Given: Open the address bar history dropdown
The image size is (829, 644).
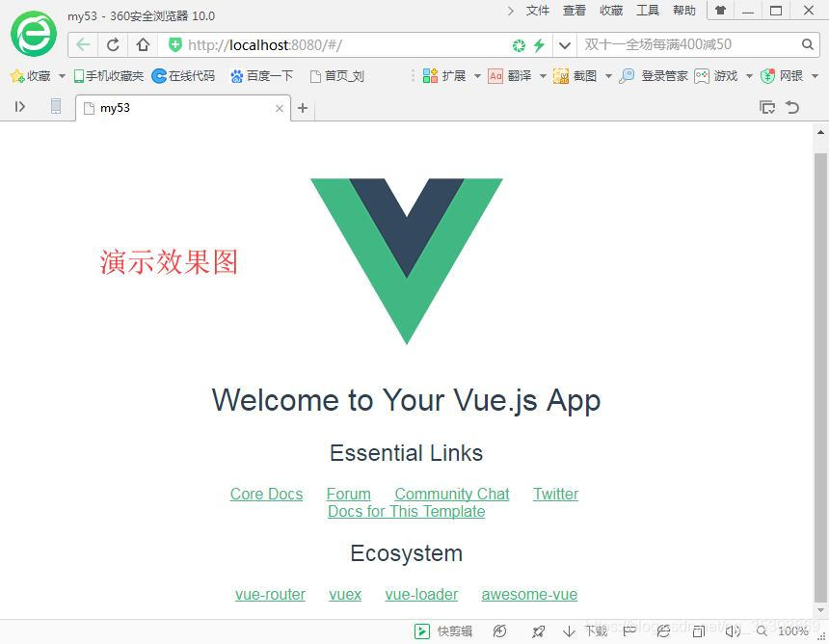Looking at the screenshot, I should click(x=564, y=44).
